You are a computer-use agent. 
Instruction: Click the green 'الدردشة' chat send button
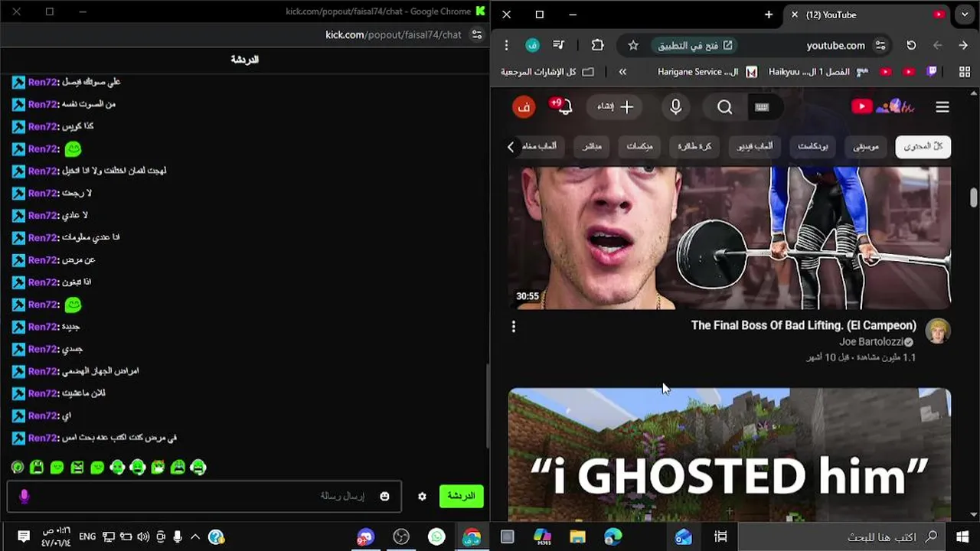[461, 496]
